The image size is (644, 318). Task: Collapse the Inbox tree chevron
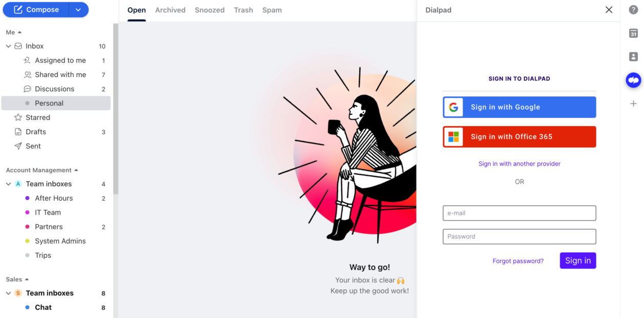[8, 46]
